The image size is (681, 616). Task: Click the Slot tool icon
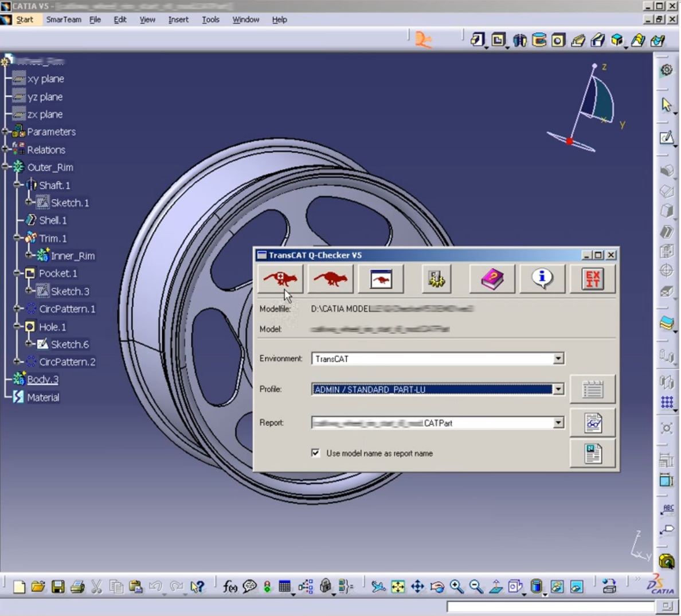pos(598,40)
